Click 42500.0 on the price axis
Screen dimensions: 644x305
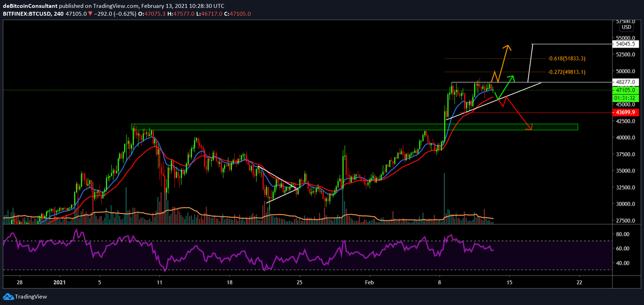625,121
